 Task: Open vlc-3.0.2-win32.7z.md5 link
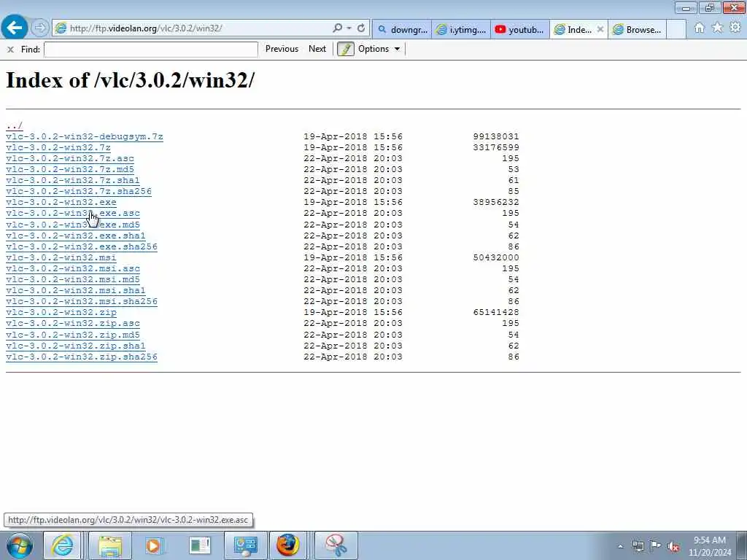tap(70, 169)
